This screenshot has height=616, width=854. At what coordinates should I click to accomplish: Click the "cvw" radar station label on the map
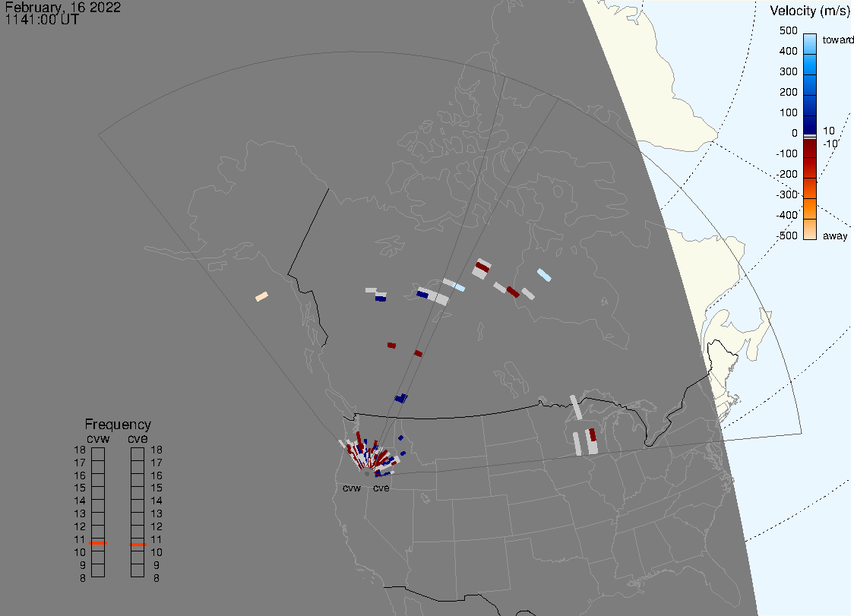click(352, 488)
